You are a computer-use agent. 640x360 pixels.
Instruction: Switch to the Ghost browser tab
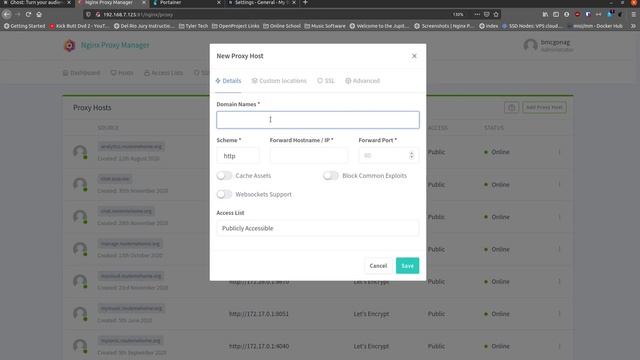[x=36, y=3]
